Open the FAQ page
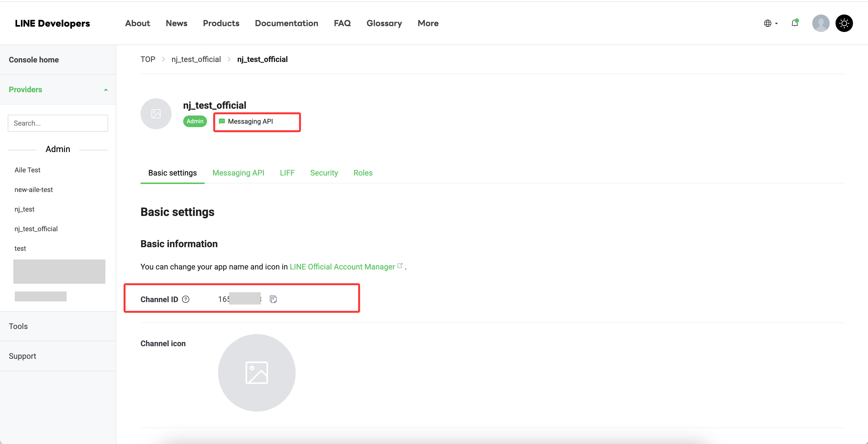 [342, 23]
